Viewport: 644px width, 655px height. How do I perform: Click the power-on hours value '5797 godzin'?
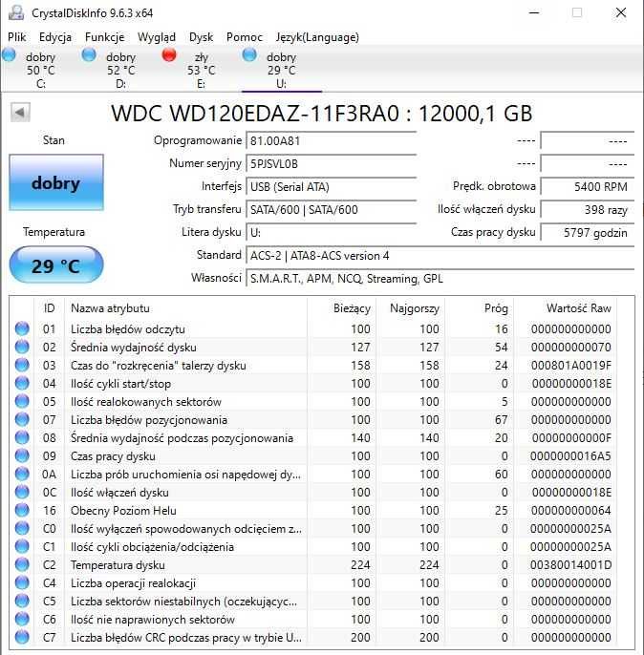[588, 233]
